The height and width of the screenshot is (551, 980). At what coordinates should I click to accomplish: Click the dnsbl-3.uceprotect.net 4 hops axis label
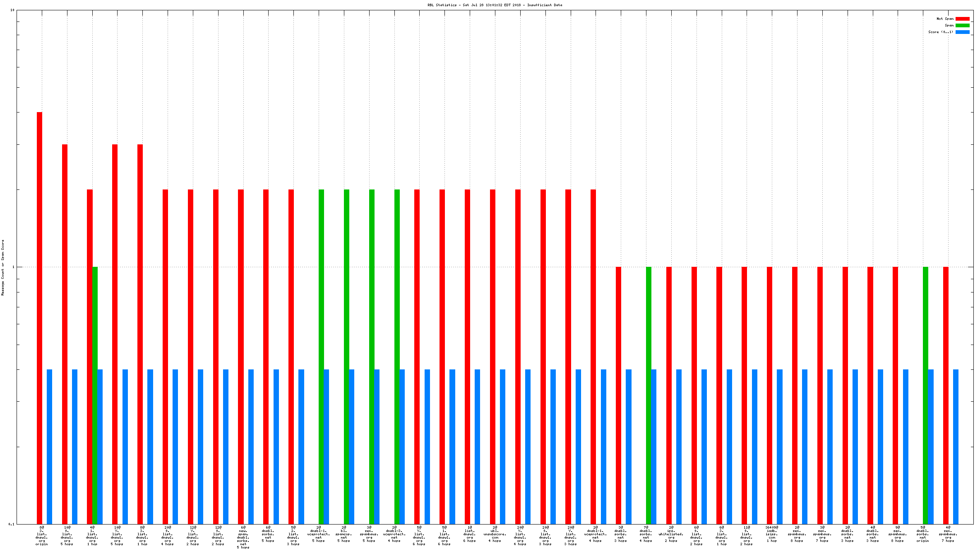394,534
